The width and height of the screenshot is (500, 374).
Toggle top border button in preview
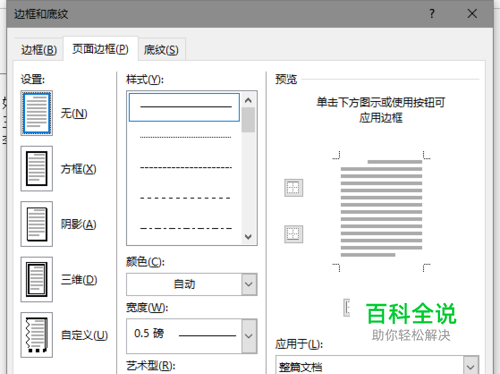pyautogui.click(x=294, y=188)
